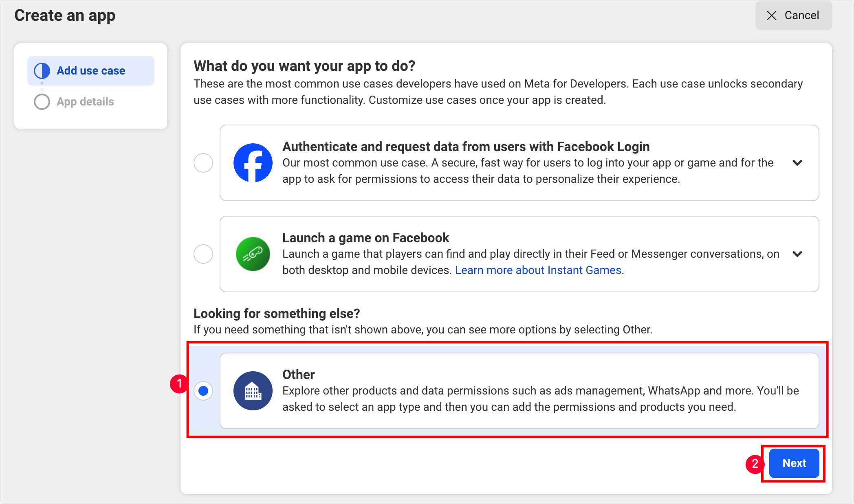Screen dimensions: 854x504
Task: Click the green game controller icon
Action: [253, 254]
